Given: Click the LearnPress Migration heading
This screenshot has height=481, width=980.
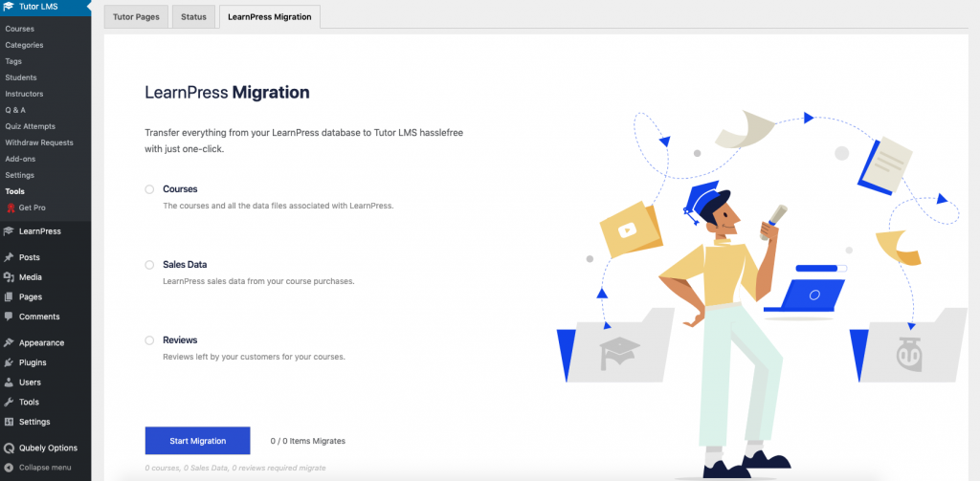Looking at the screenshot, I should (228, 93).
